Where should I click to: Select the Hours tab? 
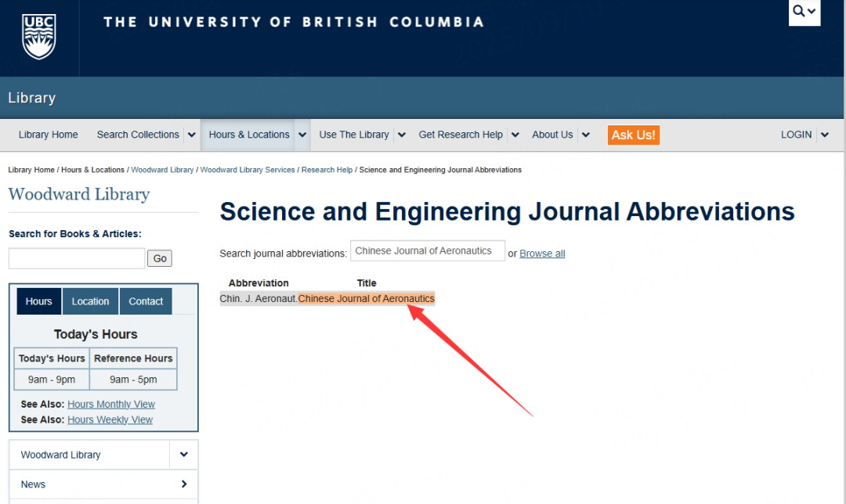[39, 301]
